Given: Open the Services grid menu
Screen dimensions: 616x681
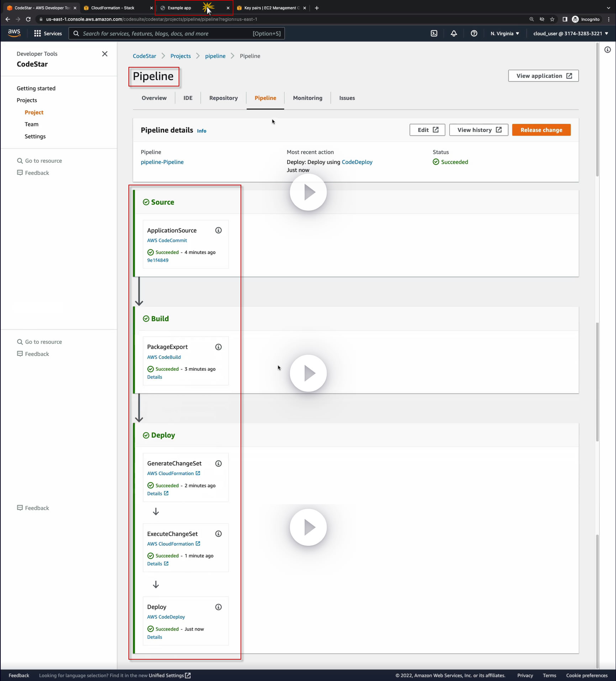Looking at the screenshot, I should (x=48, y=33).
